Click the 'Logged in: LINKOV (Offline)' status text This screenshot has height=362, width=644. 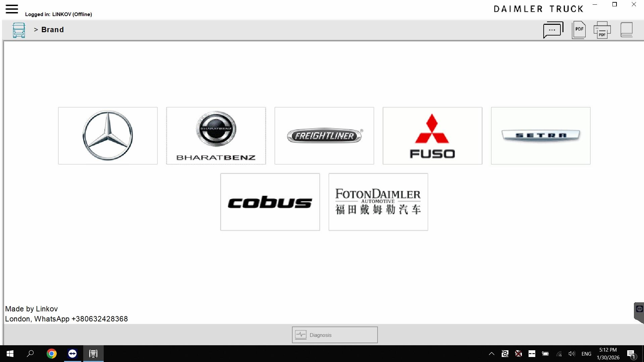tap(58, 14)
